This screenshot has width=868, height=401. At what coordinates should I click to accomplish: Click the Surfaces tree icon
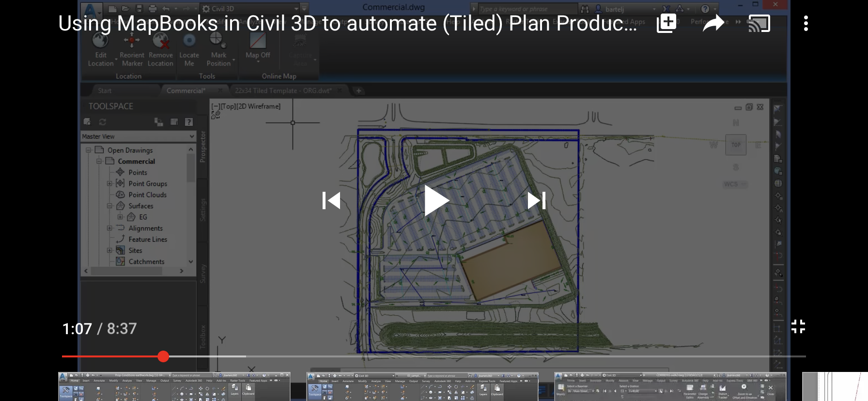121,206
